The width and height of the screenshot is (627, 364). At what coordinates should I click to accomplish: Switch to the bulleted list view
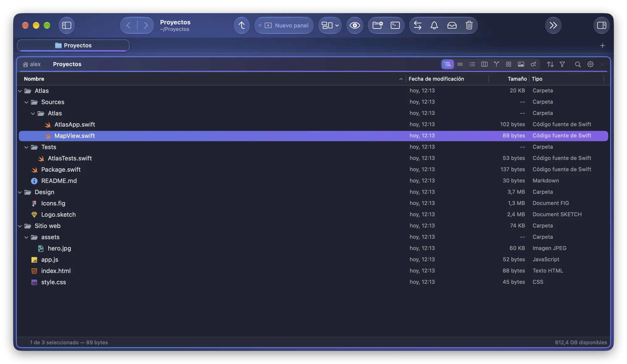point(472,64)
